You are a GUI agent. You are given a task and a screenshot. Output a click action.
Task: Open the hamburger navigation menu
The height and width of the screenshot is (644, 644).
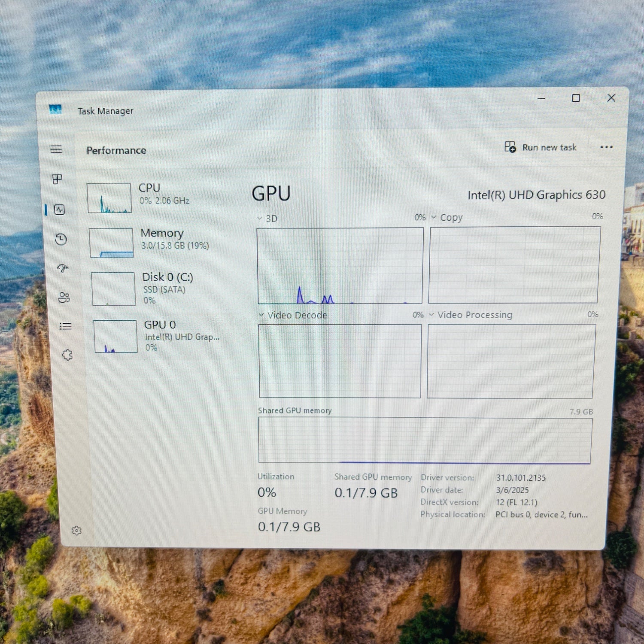(x=56, y=149)
